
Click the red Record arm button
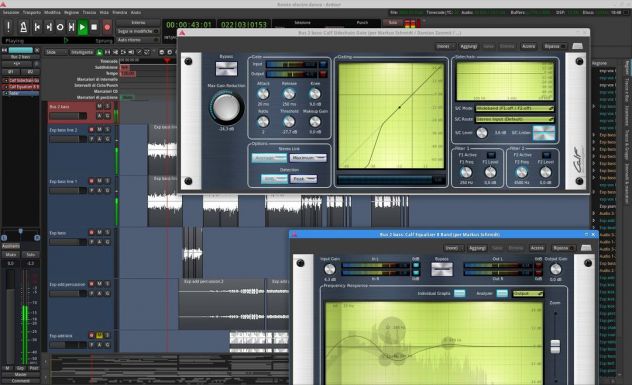[107, 27]
